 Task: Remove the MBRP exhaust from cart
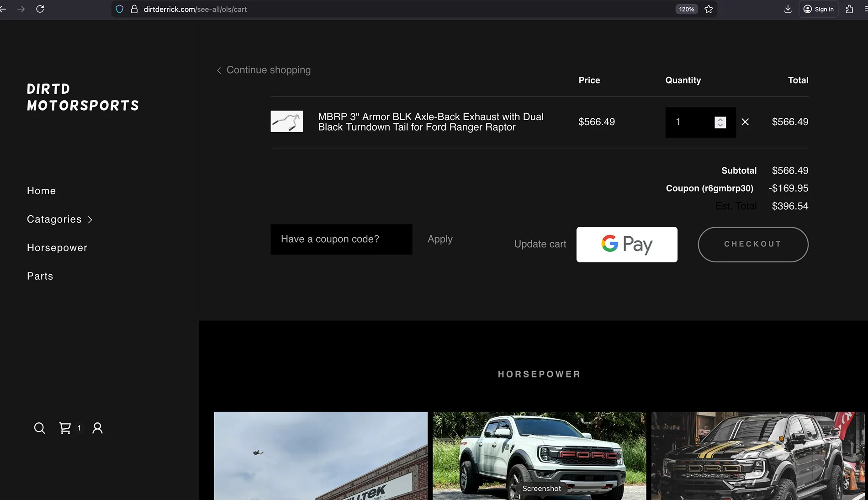click(x=745, y=122)
